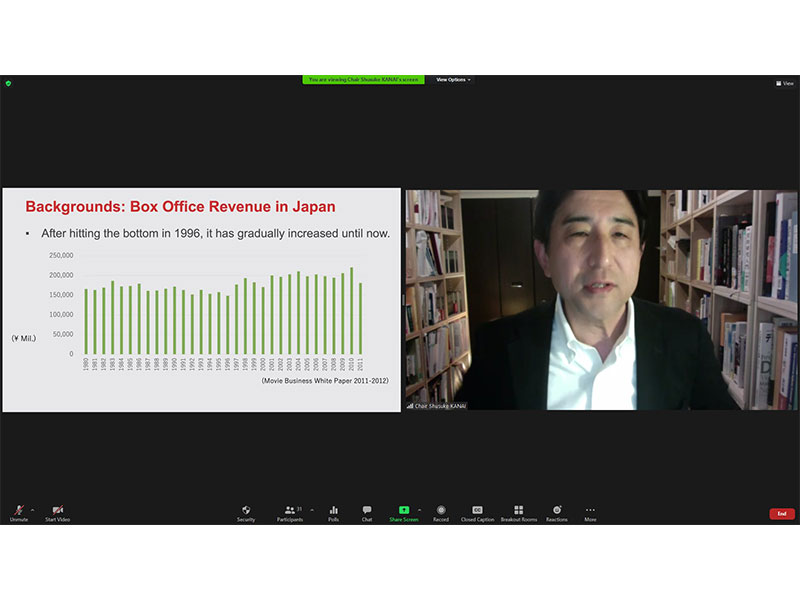
Task: Open the arrow next to Participants
Action: [x=311, y=509]
